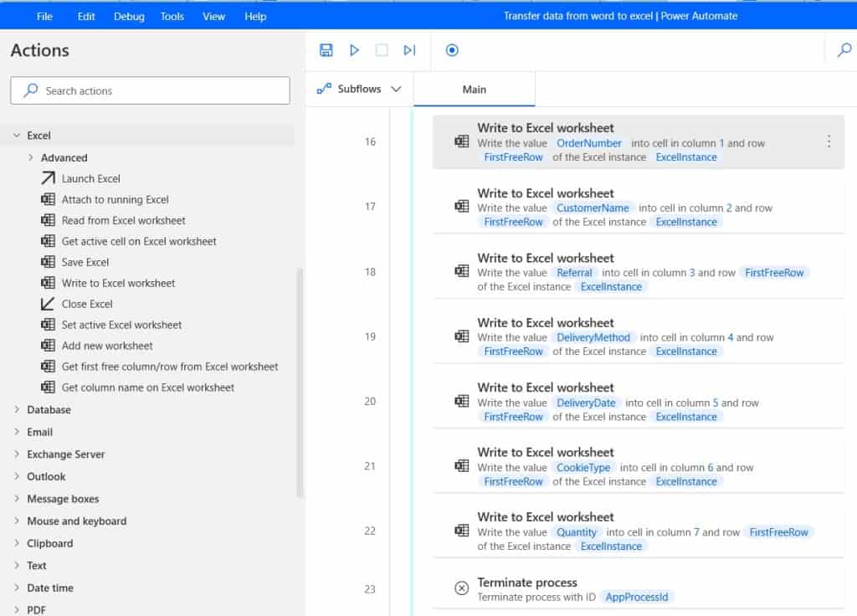Expand the Message boxes group

17,499
